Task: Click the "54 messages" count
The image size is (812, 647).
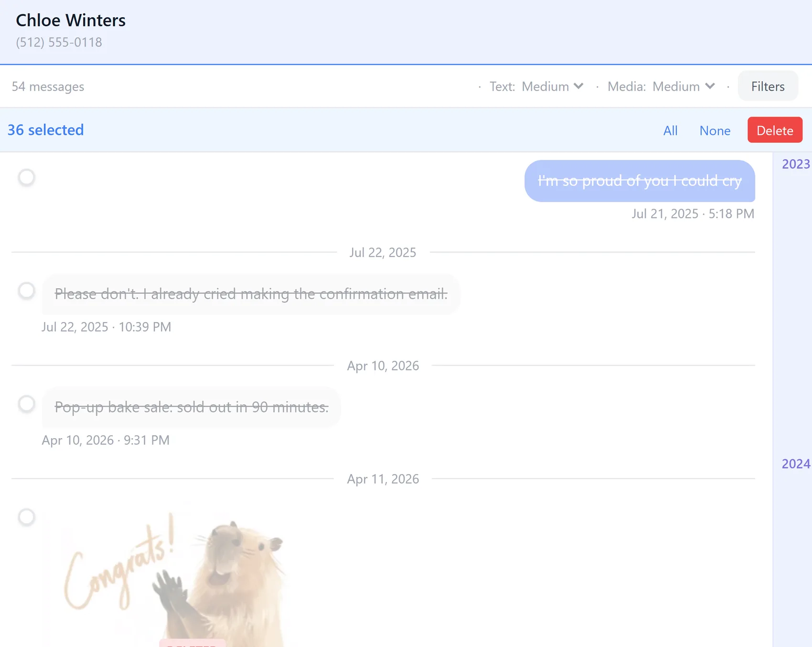Action: pos(48,86)
